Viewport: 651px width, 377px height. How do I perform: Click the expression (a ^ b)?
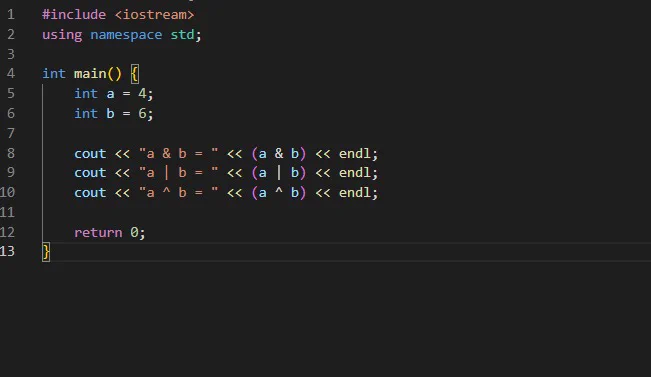[x=279, y=193]
